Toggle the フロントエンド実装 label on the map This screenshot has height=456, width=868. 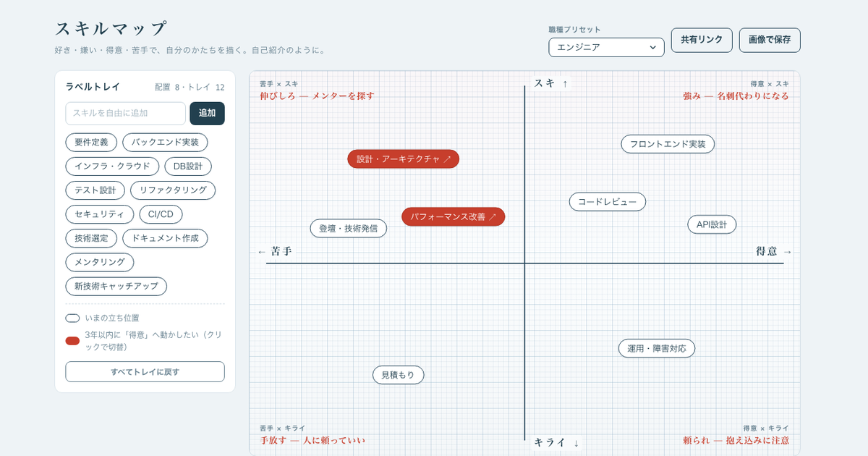tap(668, 144)
